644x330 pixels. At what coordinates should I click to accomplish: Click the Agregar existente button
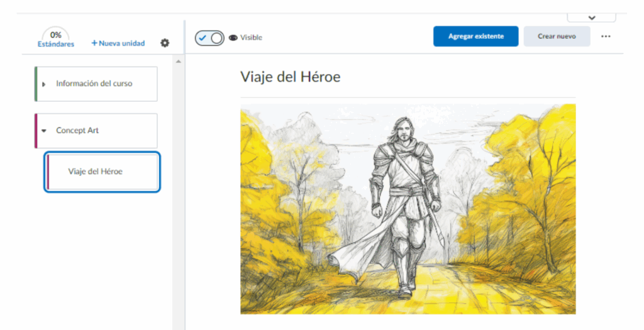coord(475,36)
